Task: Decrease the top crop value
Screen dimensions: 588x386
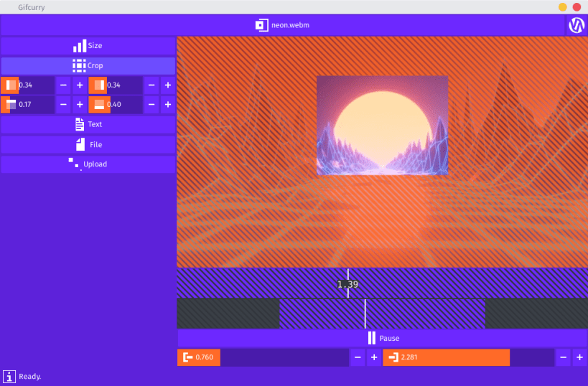Action: pos(63,105)
